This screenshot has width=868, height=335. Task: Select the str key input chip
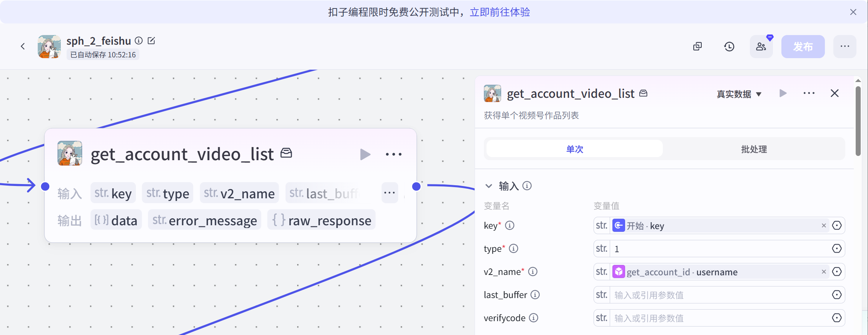(x=113, y=193)
